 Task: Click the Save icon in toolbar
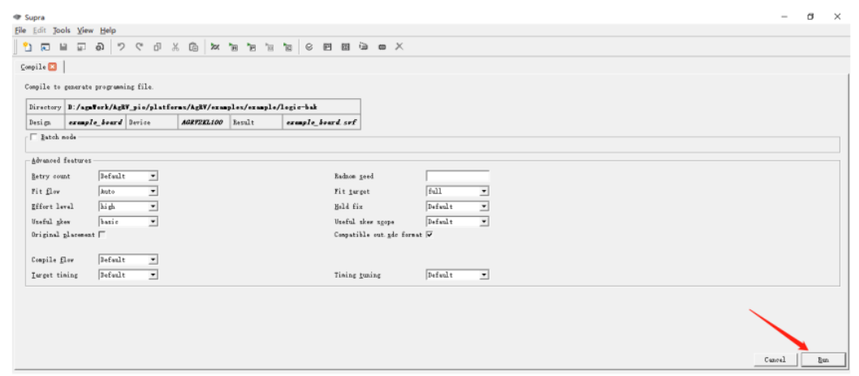pos(63,47)
